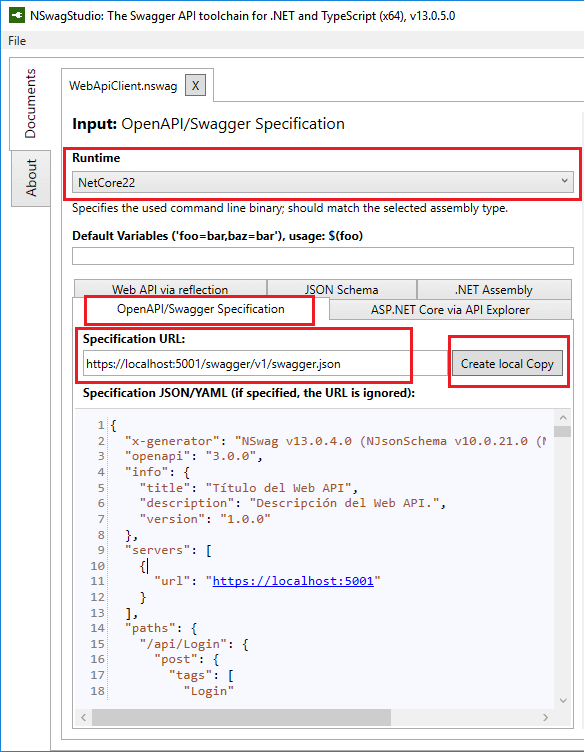Click the vertical scrollbar thumb of JSON editor
This screenshot has width=585, height=752.
click(x=562, y=431)
